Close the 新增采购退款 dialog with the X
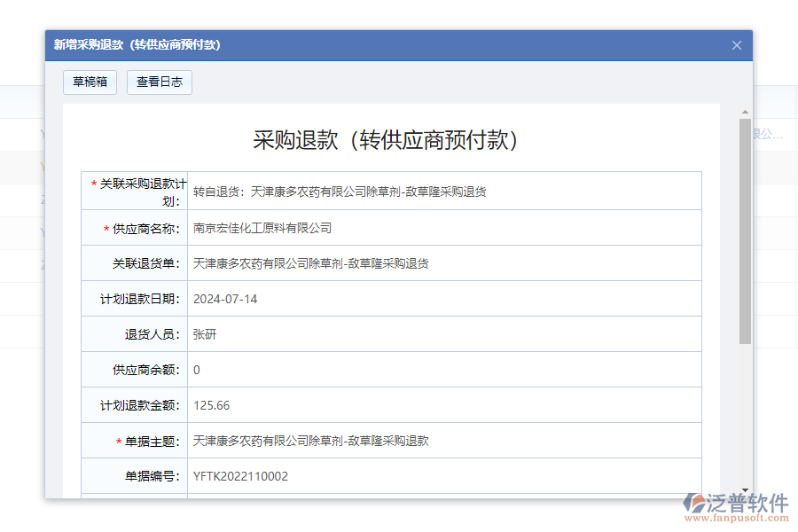This screenshot has height=532, width=798. point(737,45)
